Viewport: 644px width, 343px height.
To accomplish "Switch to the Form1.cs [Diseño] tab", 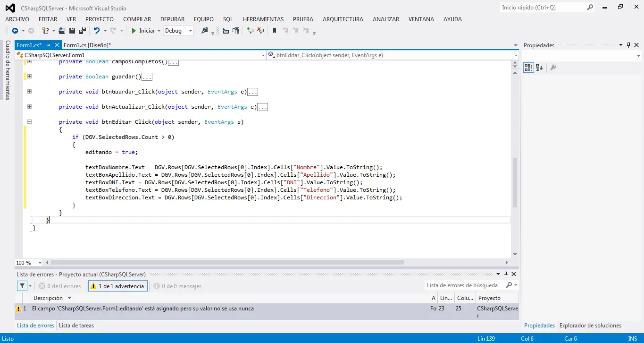I will coord(87,45).
